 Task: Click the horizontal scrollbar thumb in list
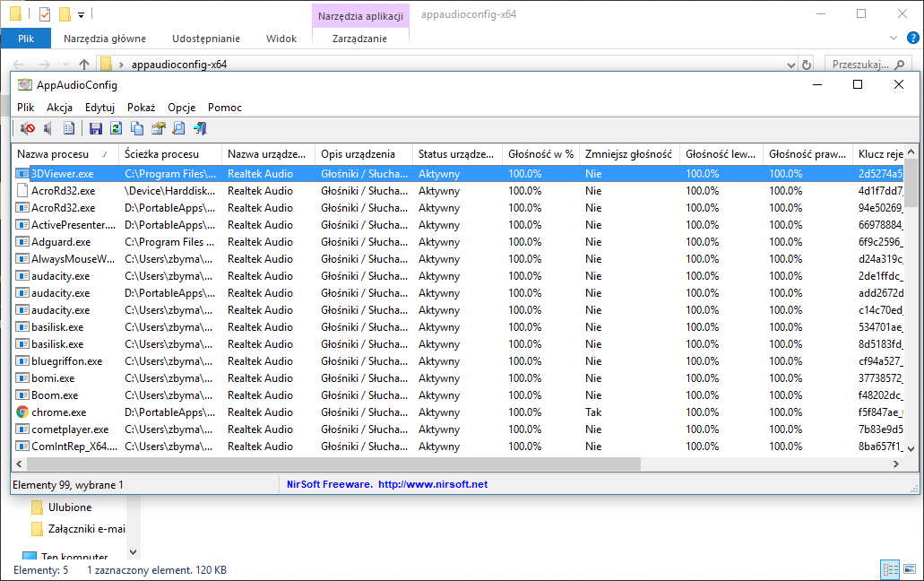coord(333,464)
